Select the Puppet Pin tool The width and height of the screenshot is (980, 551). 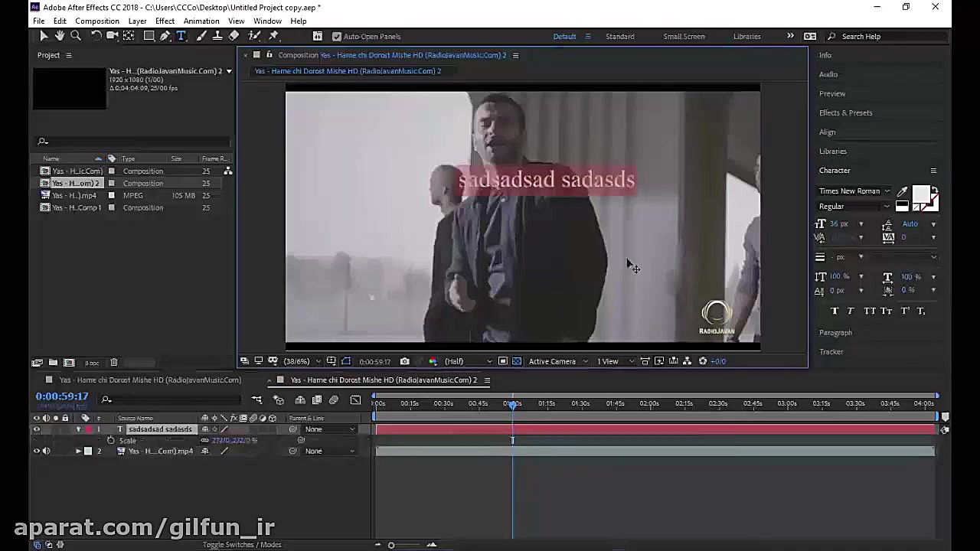tap(273, 36)
